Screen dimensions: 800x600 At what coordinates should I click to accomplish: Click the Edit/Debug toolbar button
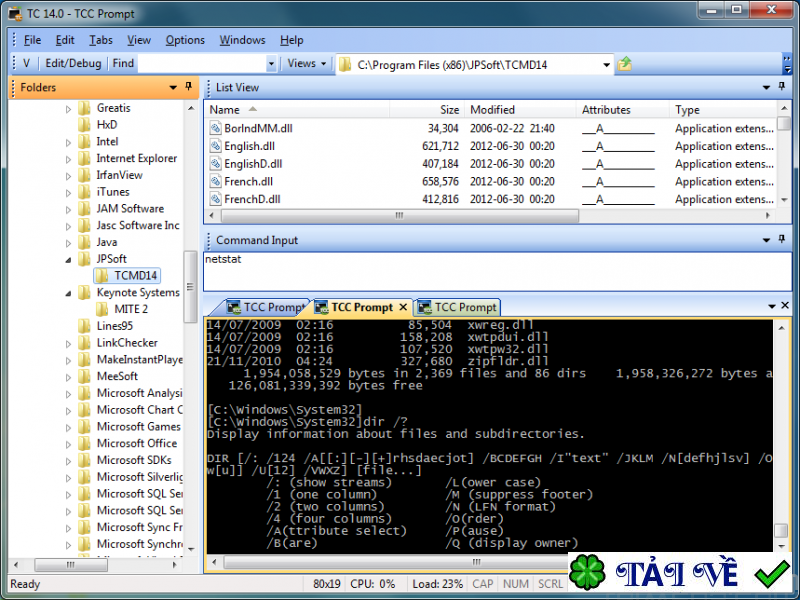[x=73, y=63]
